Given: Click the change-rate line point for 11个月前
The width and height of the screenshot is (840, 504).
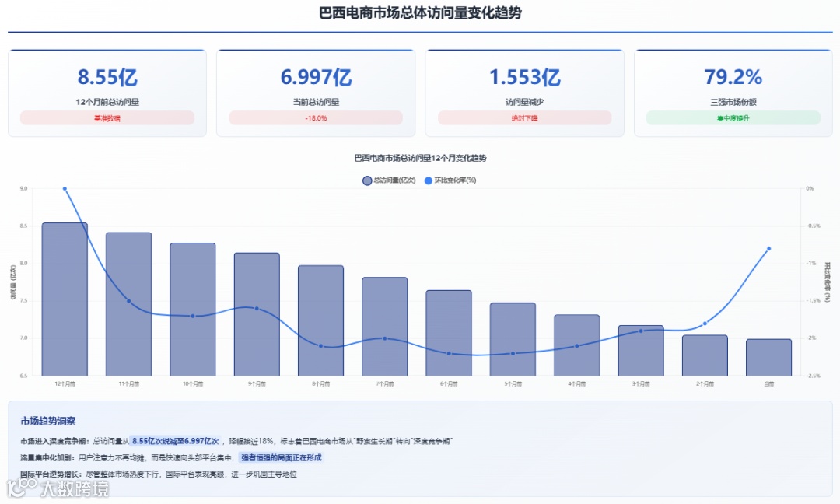Looking at the screenshot, I should tap(128, 301).
